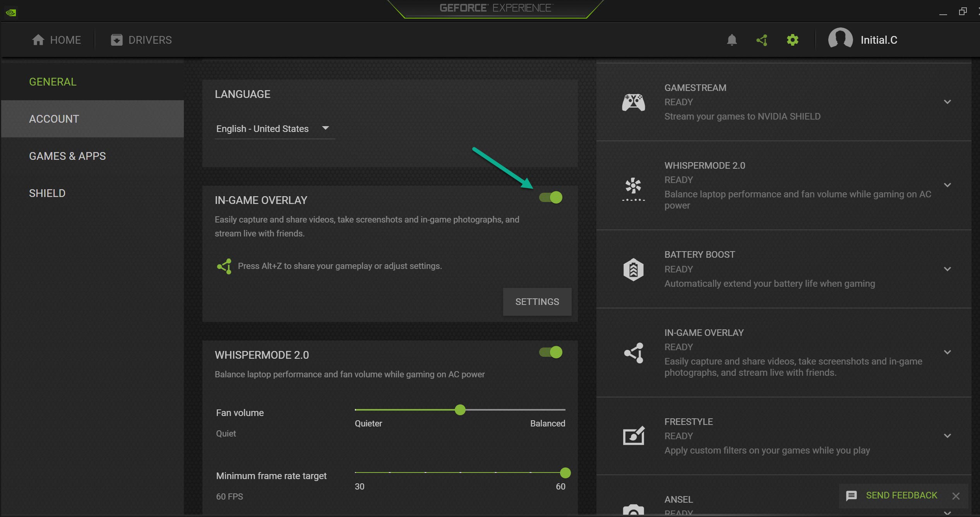Click the Initial.C username

click(879, 40)
